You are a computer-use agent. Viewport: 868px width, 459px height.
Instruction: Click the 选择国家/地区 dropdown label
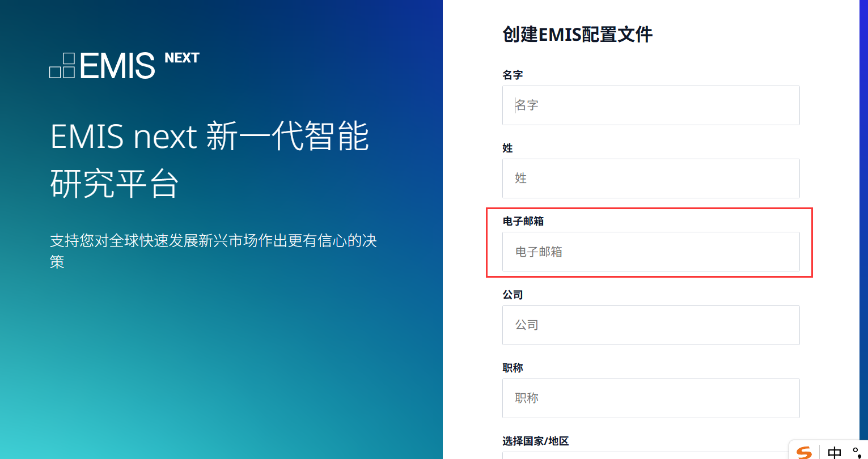point(535,441)
